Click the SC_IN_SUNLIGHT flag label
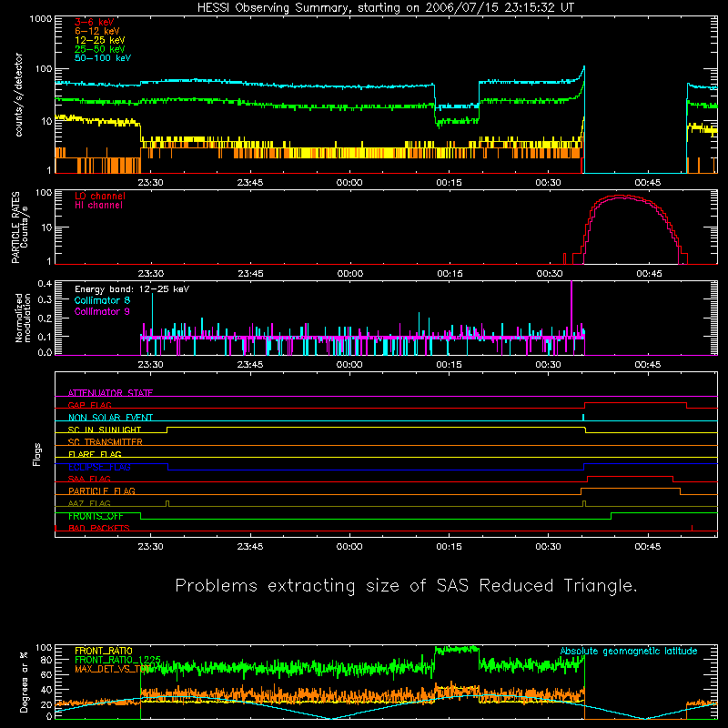Screen dimensions: 728x728 point(105,430)
